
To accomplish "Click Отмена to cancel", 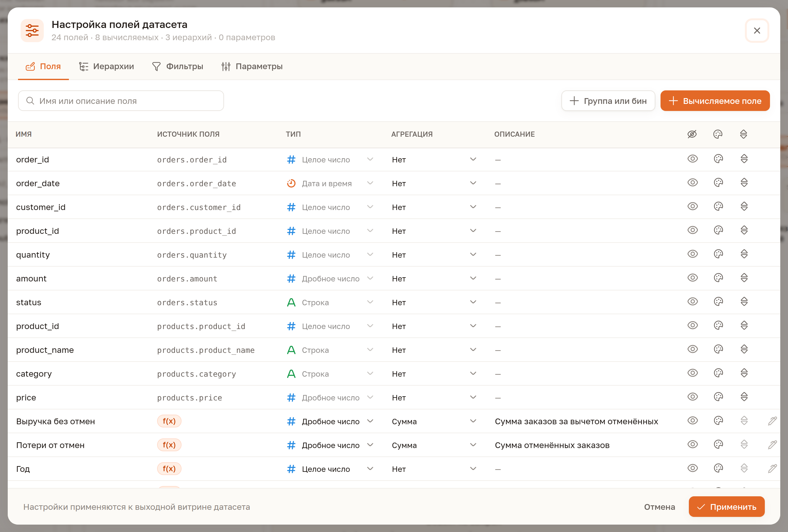I will 659,507.
